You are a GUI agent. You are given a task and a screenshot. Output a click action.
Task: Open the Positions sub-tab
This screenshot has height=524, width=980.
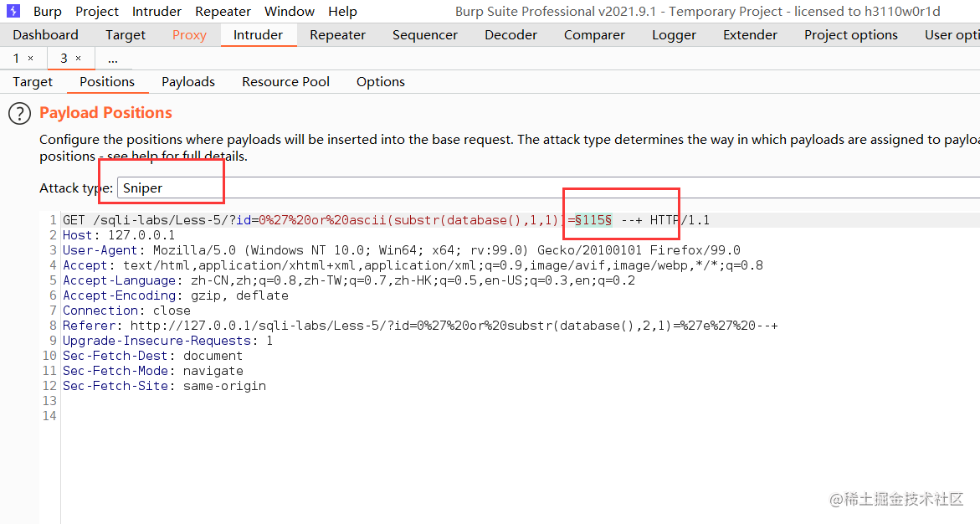107,82
